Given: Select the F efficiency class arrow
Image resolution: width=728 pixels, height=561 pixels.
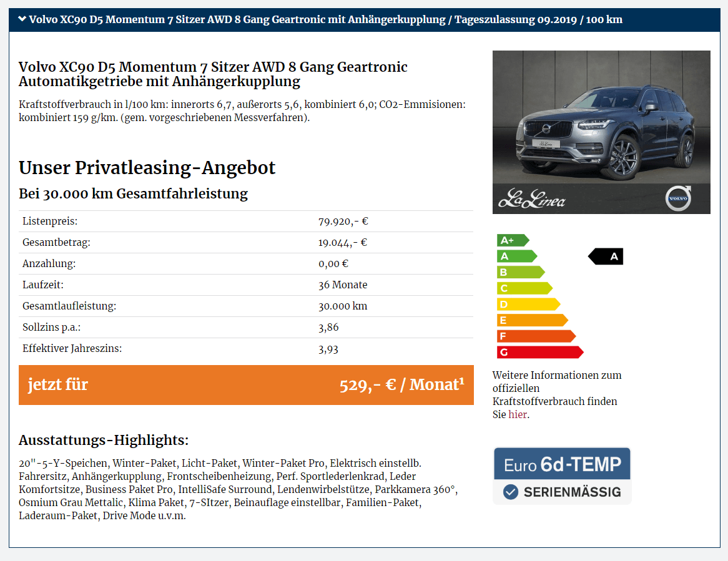Looking at the screenshot, I should 536,336.
